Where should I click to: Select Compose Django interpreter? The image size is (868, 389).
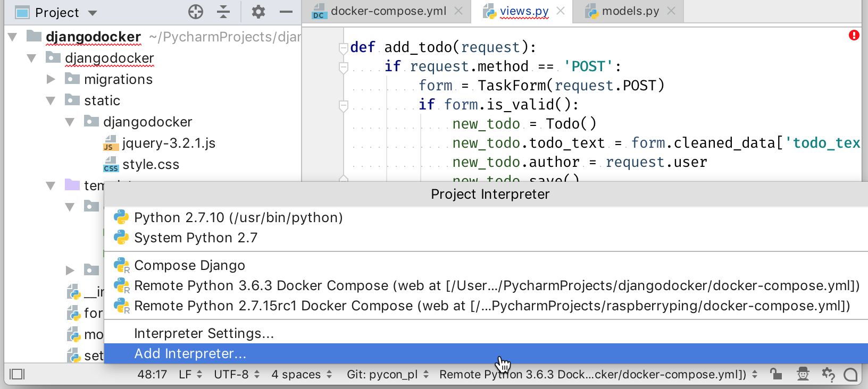tap(189, 265)
